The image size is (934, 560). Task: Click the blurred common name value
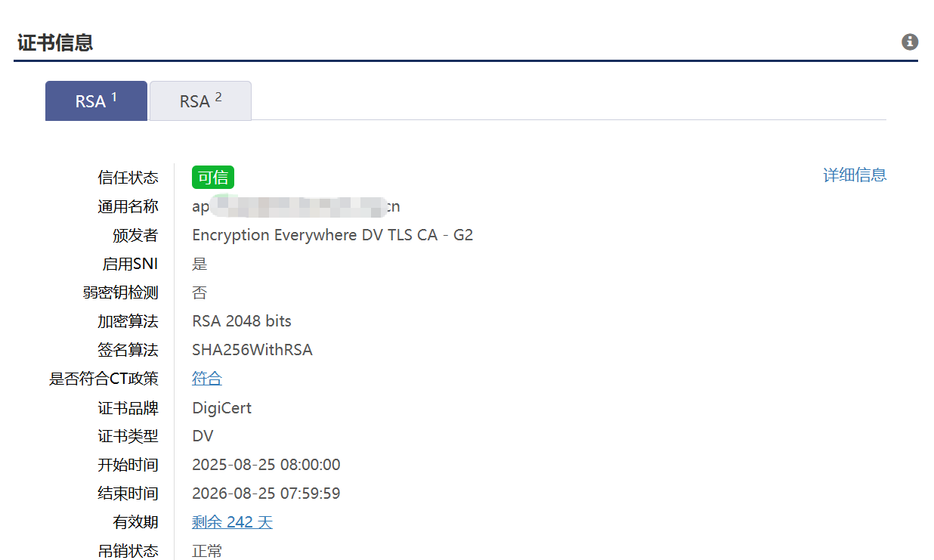click(x=296, y=206)
